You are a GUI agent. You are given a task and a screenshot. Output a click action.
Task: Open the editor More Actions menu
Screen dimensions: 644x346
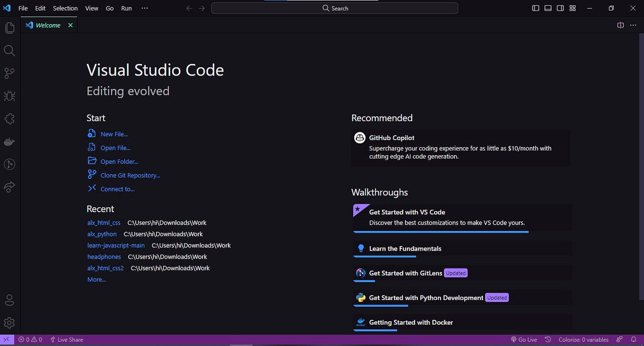(633, 25)
